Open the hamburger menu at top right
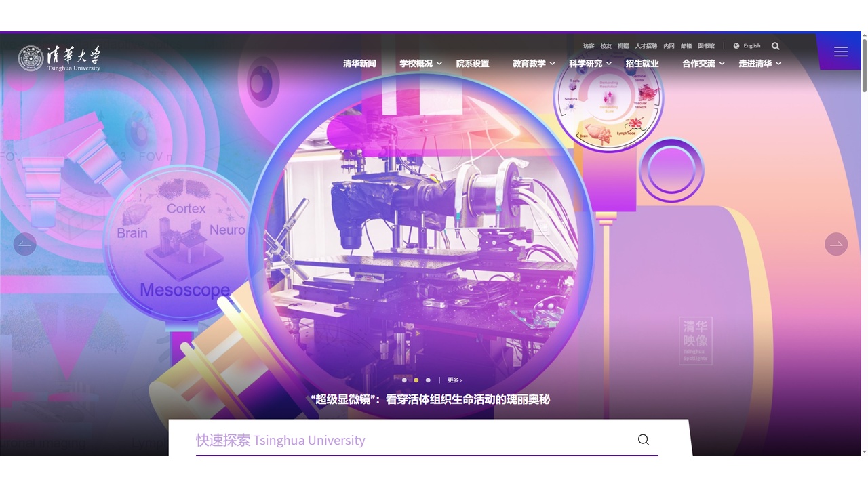Screen dimensions: 868x488 click(840, 52)
